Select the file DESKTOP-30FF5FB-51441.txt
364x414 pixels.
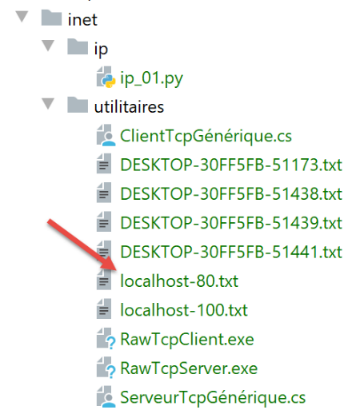coord(231,252)
